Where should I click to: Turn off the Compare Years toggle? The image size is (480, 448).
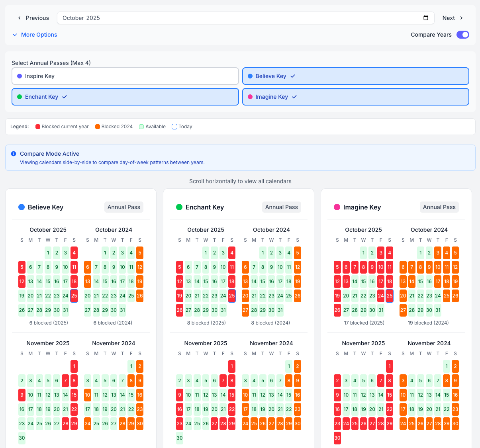pyautogui.click(x=462, y=35)
